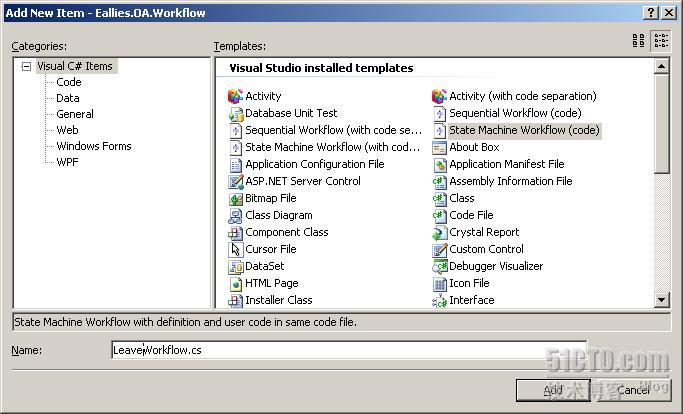Choose the Code File icon

pos(439,215)
